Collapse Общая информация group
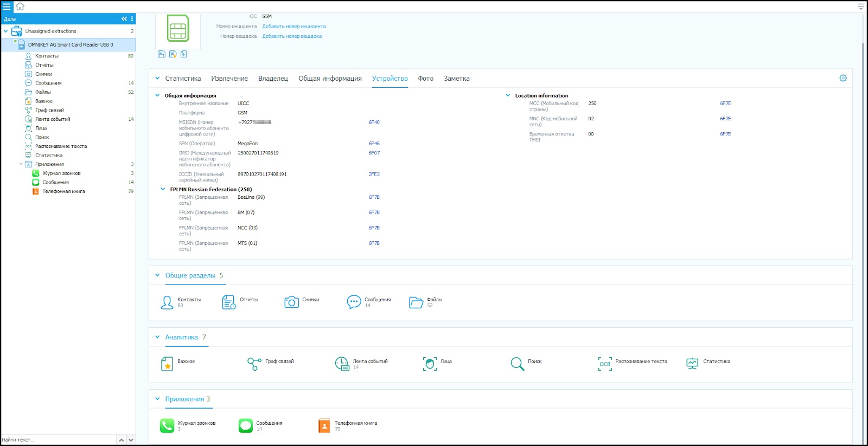 [157, 95]
